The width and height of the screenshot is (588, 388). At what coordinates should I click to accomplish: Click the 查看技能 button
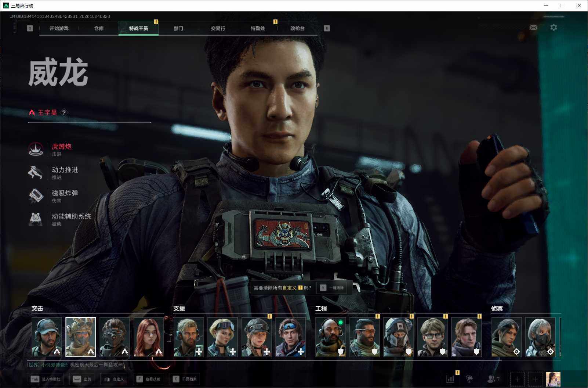tap(149, 379)
